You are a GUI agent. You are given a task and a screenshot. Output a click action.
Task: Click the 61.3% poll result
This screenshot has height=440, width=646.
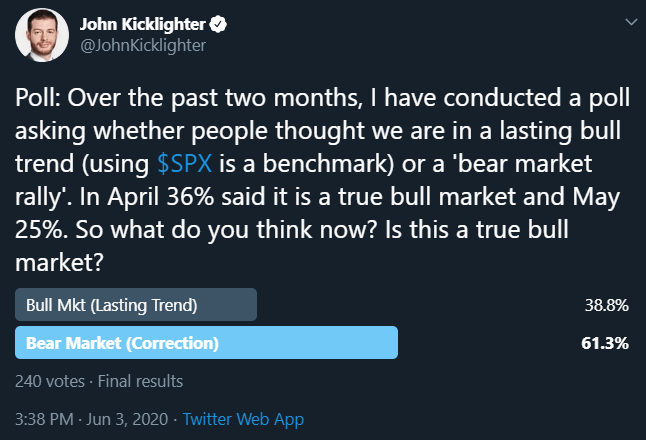click(x=605, y=343)
